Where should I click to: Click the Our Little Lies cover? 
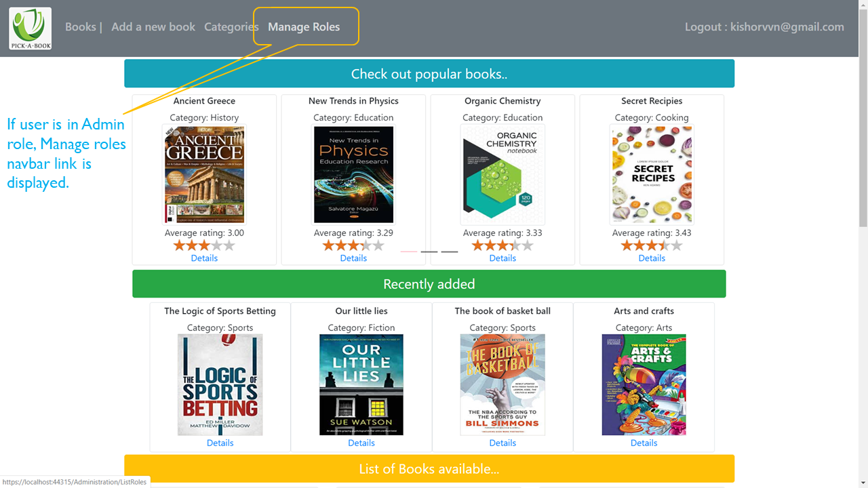pos(361,384)
